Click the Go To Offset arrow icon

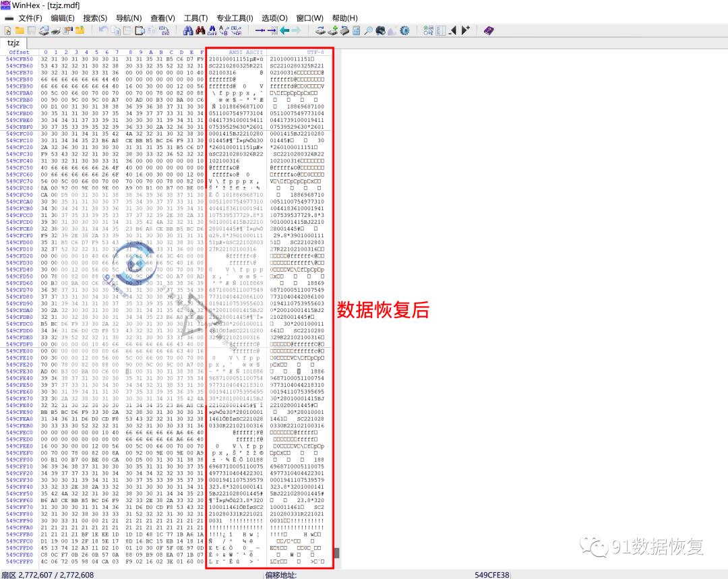pos(260,30)
